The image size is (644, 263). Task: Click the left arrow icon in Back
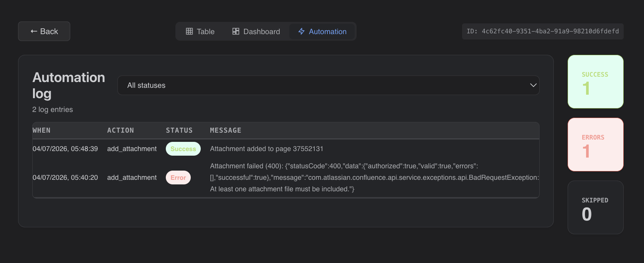(34, 31)
